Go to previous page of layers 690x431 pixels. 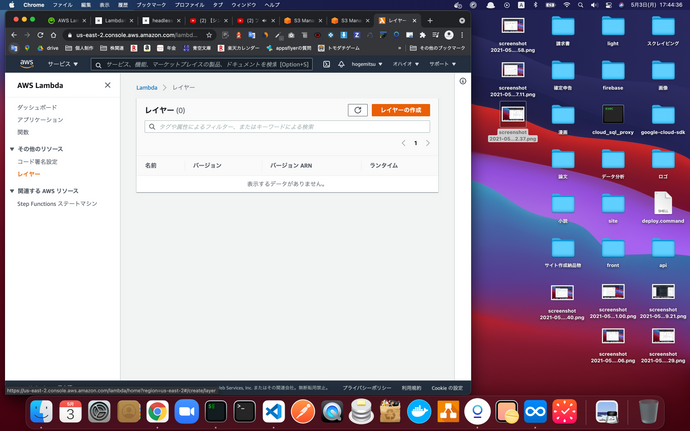404,143
